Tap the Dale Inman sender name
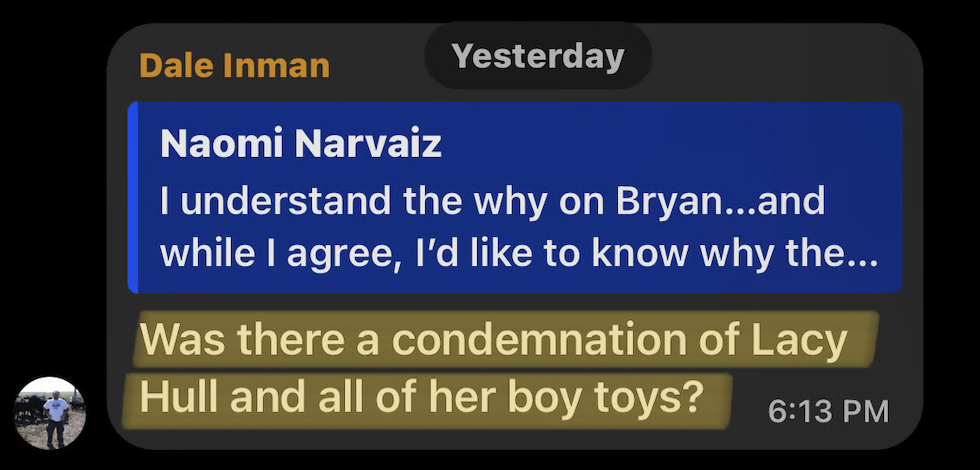980x470 pixels. click(234, 66)
